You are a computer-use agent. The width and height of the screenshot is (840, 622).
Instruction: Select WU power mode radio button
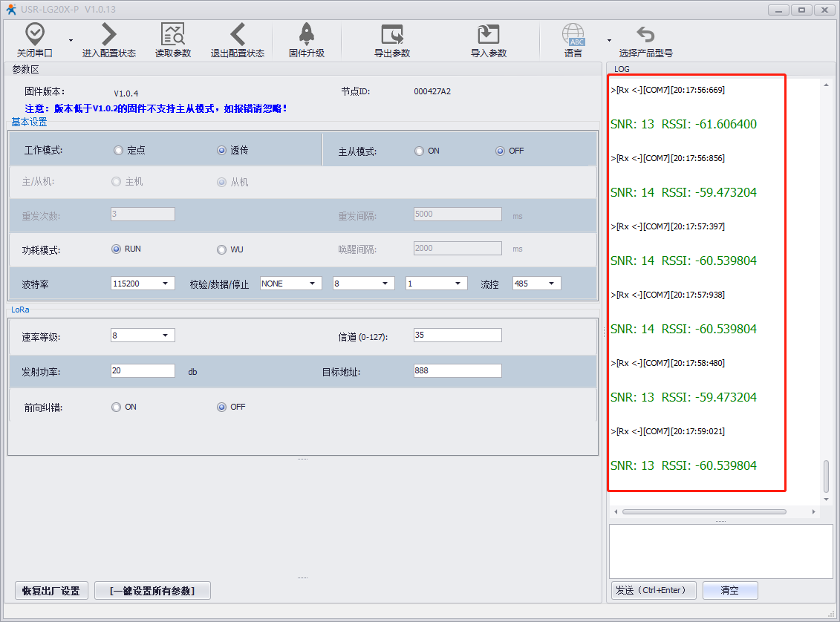[x=221, y=250]
